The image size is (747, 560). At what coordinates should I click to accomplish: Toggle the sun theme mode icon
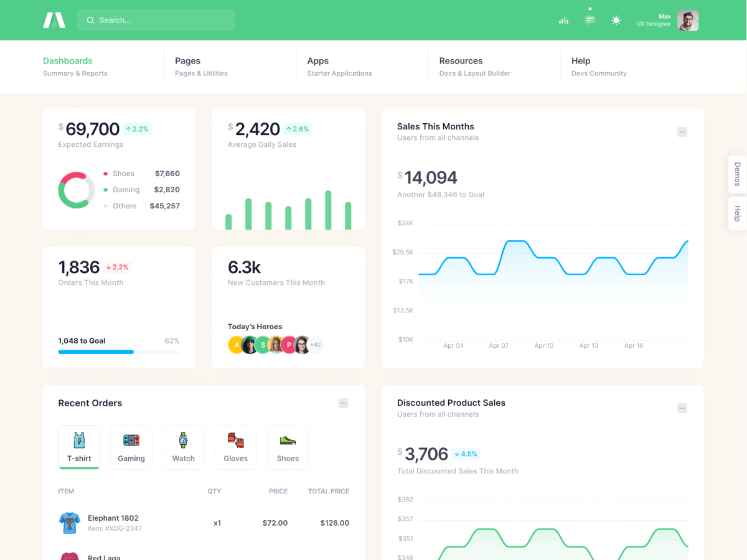[x=616, y=20]
